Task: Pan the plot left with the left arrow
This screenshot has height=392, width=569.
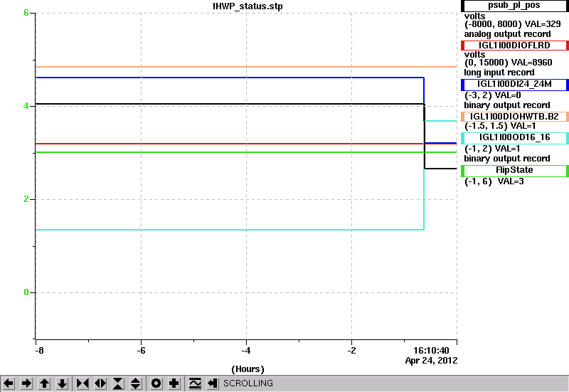Action: (9, 383)
